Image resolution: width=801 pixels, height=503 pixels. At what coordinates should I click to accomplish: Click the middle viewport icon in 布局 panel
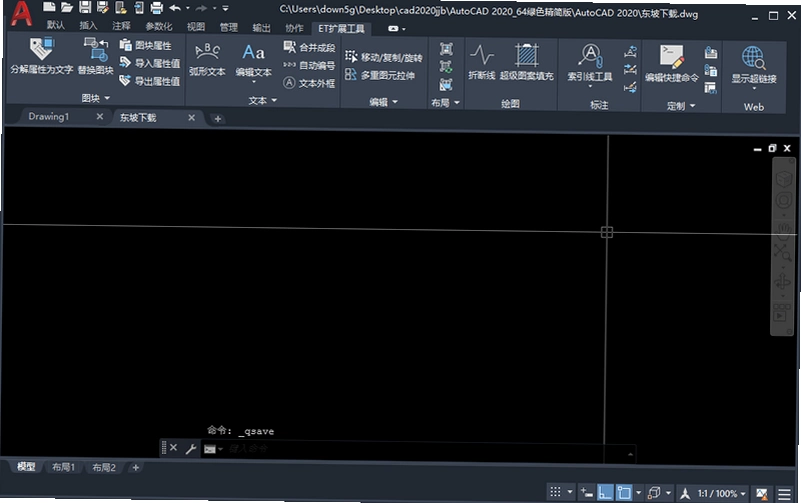[x=446, y=66]
